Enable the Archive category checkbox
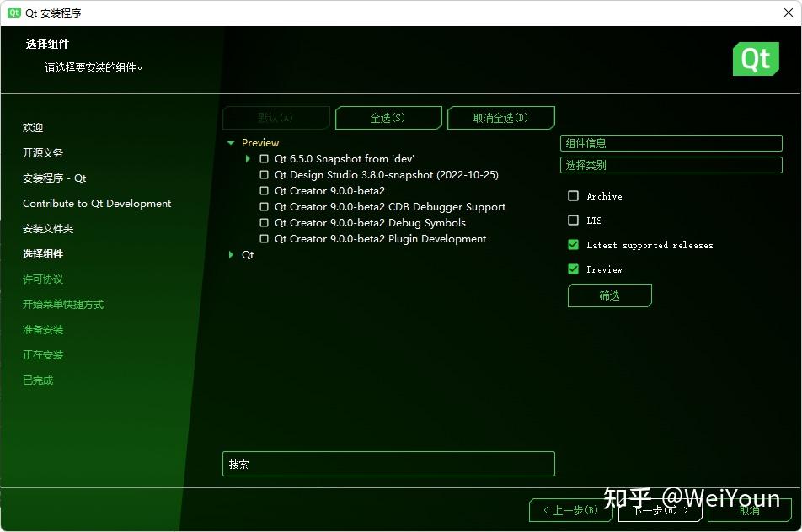This screenshot has width=802, height=532. click(574, 196)
